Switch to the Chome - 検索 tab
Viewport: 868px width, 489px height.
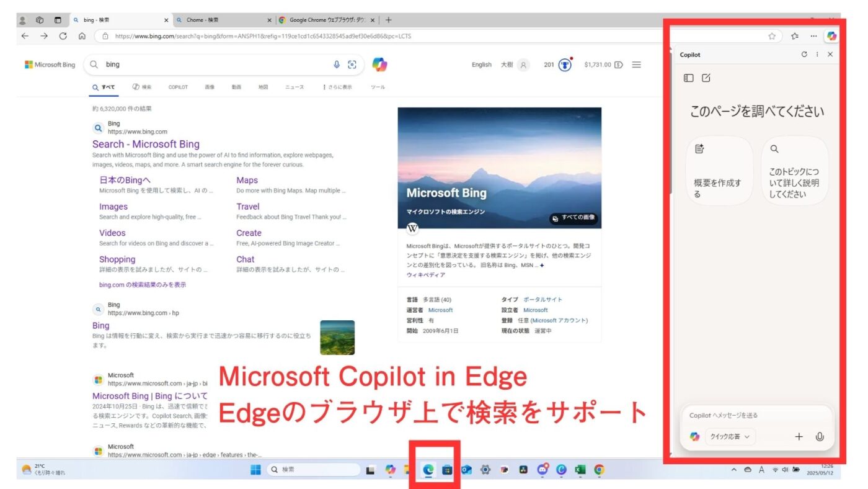click(x=223, y=20)
